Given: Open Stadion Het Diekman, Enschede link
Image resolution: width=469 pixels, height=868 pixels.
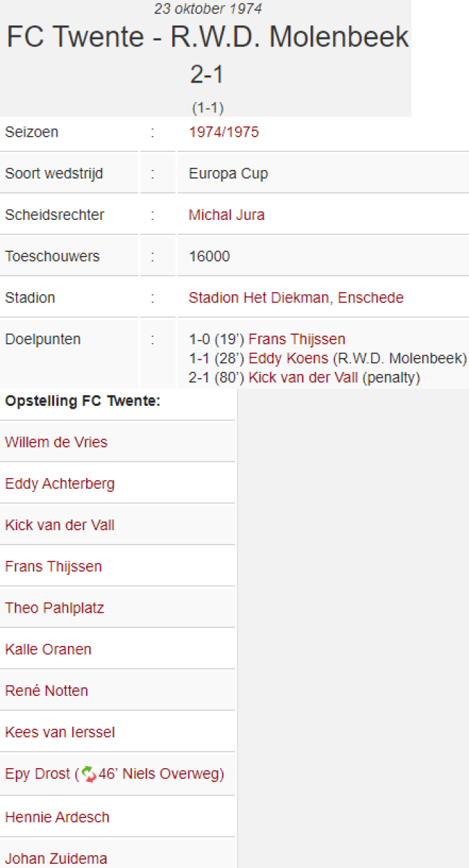Looking at the screenshot, I should point(295,298).
